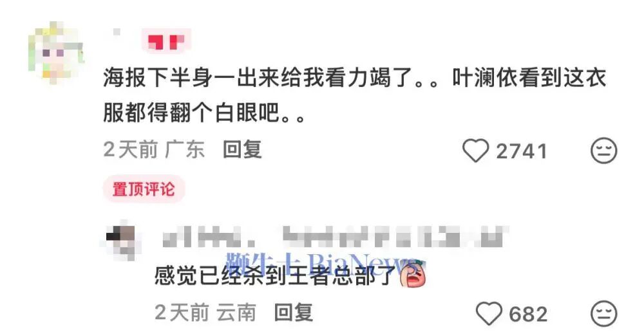Screen dimensions: 644x332
Task: Like the top comment with 2741 likes
Action: [476, 151]
